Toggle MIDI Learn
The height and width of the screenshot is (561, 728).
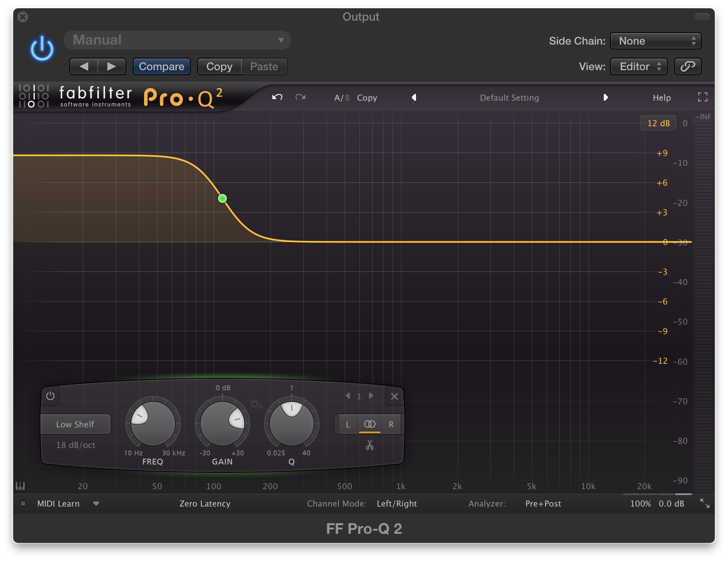[x=58, y=504]
